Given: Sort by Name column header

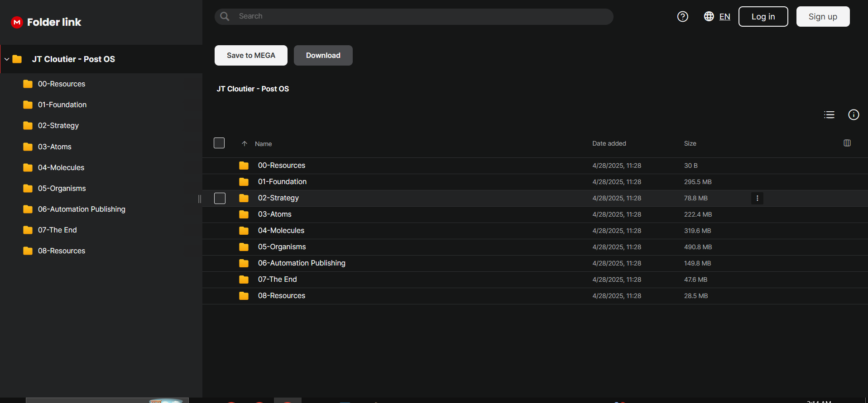Looking at the screenshot, I should point(263,144).
